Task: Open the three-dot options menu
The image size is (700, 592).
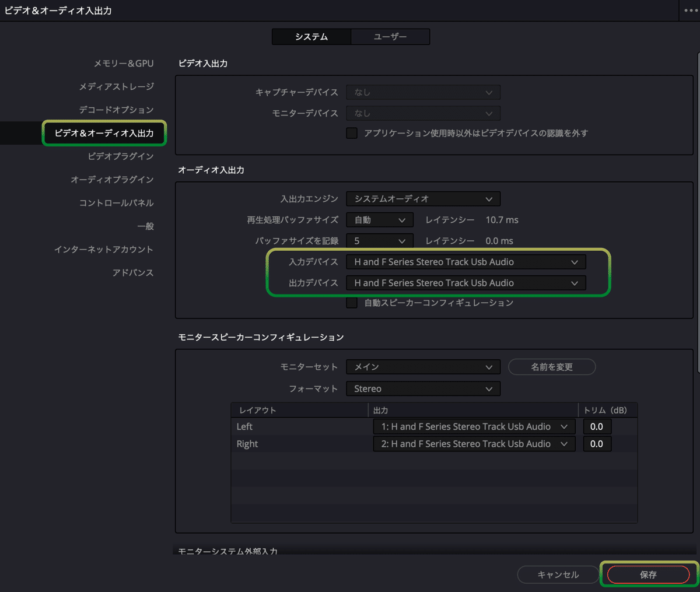Action: click(690, 10)
